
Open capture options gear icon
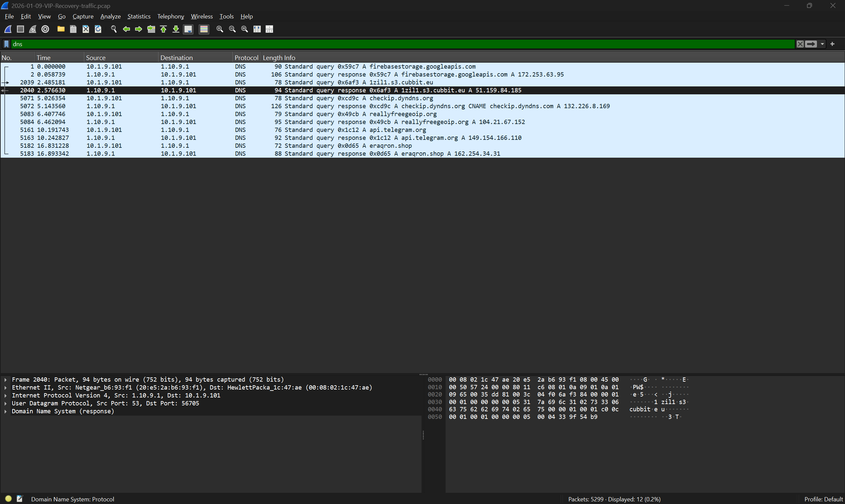point(45,29)
